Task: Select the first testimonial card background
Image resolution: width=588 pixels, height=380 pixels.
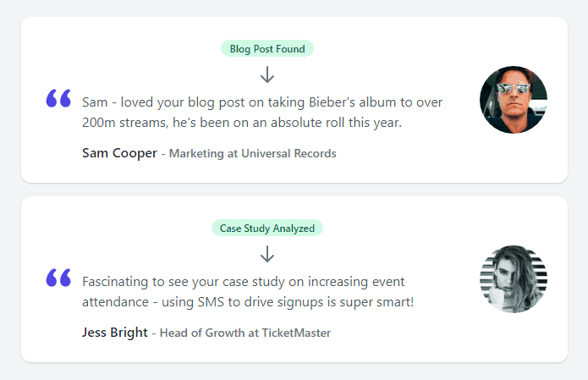Action: click(x=294, y=100)
